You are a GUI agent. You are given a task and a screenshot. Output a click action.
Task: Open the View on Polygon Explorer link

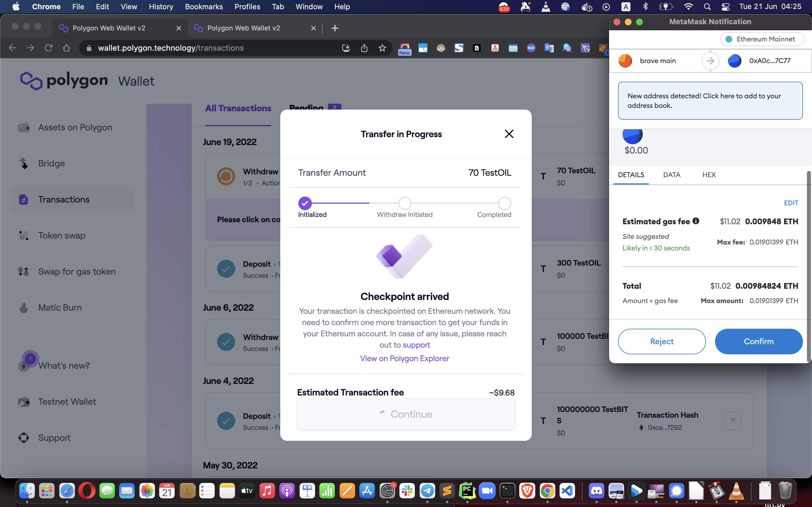tap(404, 358)
